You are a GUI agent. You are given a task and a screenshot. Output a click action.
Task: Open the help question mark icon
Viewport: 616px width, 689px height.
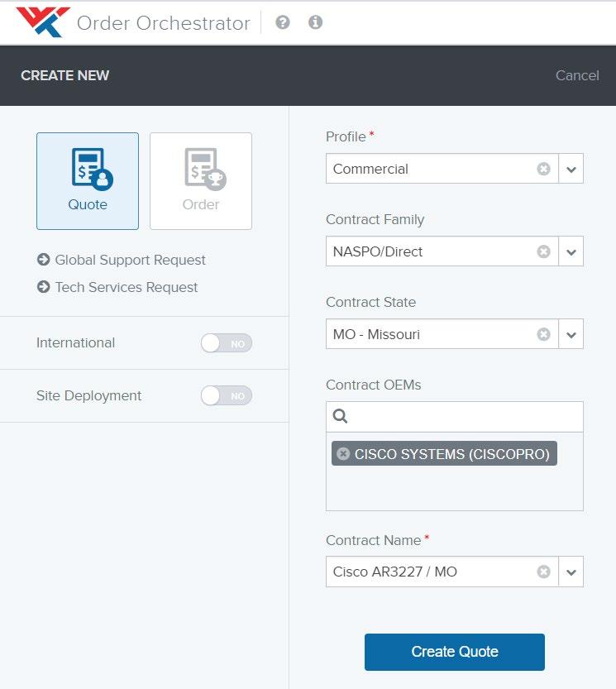click(x=283, y=22)
